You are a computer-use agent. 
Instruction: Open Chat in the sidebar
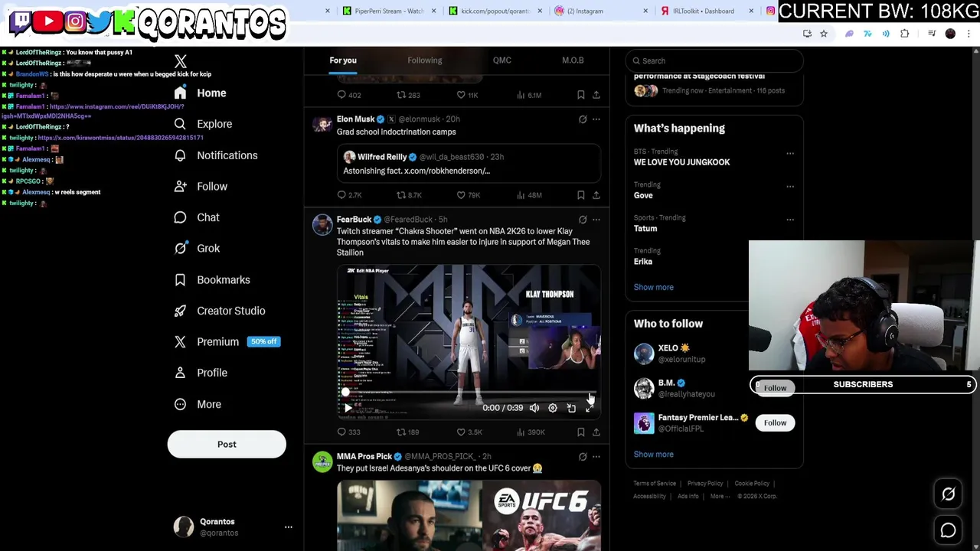coord(198,217)
